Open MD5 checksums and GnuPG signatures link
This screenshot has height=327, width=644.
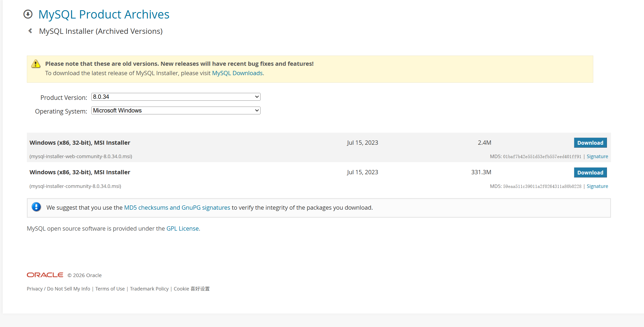click(177, 208)
